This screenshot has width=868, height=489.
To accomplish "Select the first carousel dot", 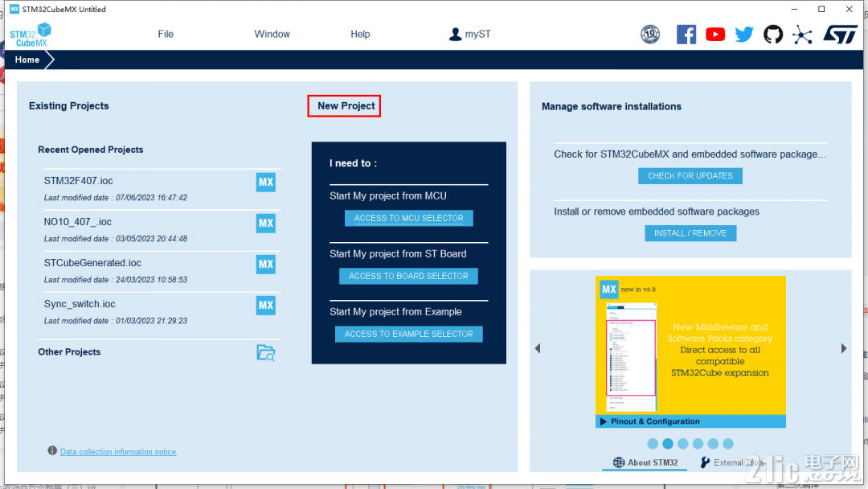I will pos(653,444).
